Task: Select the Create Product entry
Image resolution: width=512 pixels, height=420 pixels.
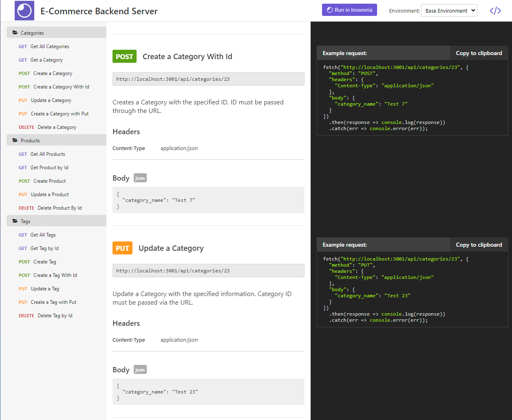Action: point(42,181)
